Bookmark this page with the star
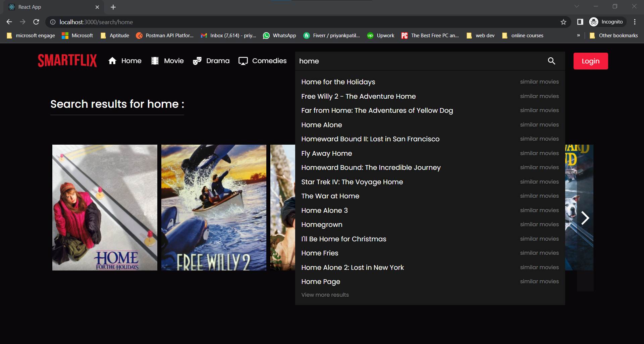The height and width of the screenshot is (344, 644). (x=563, y=22)
